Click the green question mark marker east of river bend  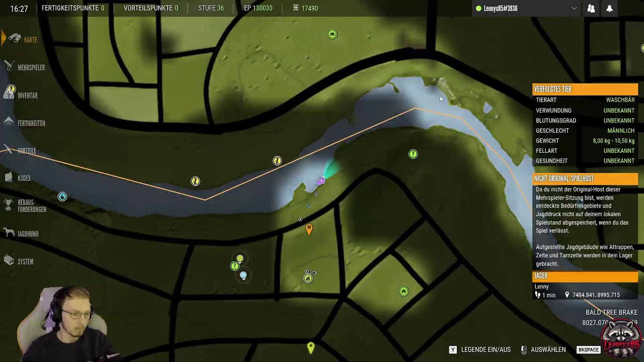pyautogui.click(x=413, y=154)
